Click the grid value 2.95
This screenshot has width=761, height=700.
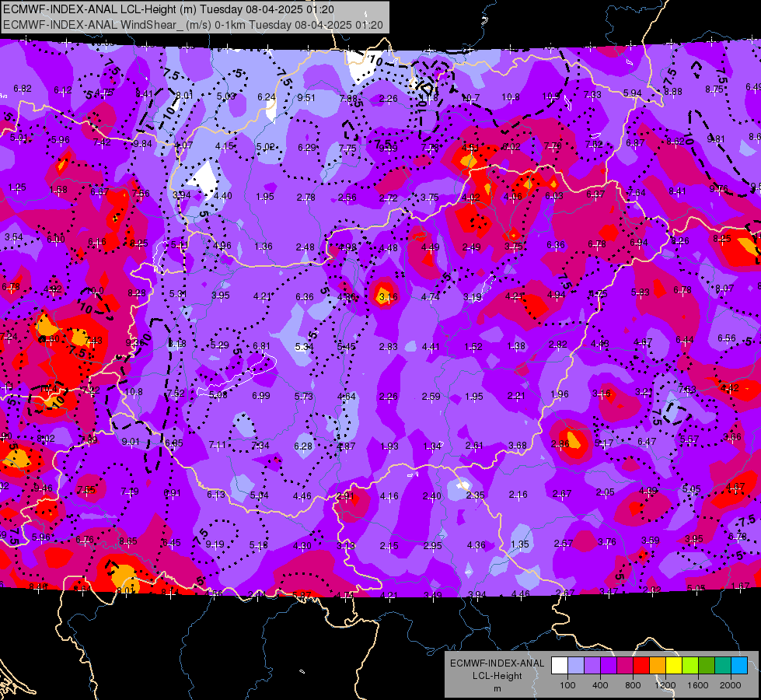[x=432, y=545]
